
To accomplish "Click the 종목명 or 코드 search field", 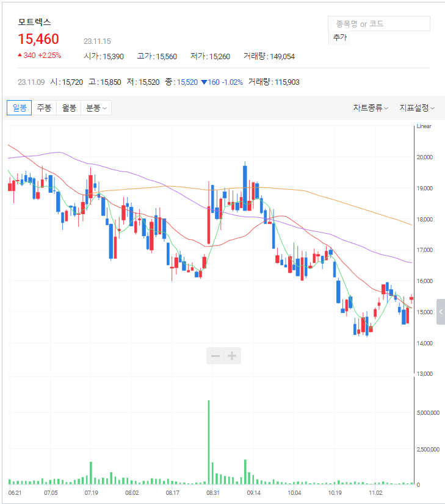I will click(378, 24).
